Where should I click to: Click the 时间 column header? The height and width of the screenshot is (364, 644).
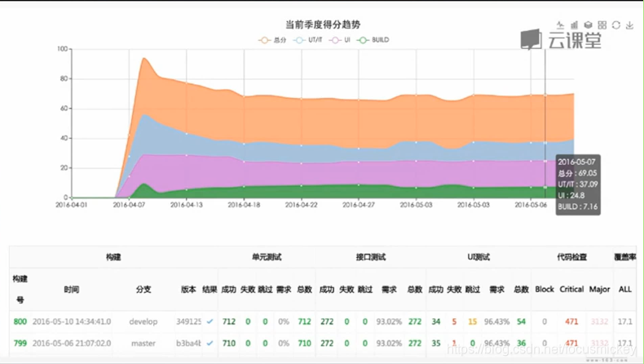(72, 290)
